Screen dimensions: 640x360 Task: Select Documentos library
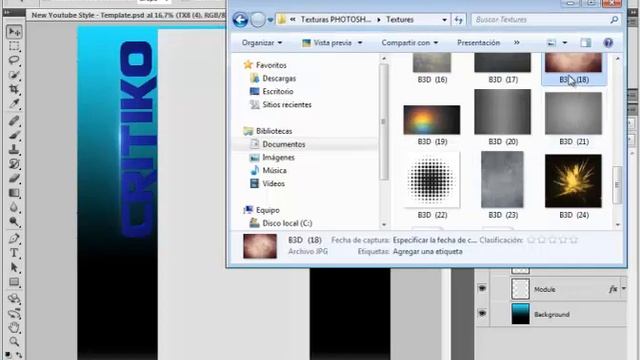[284, 144]
